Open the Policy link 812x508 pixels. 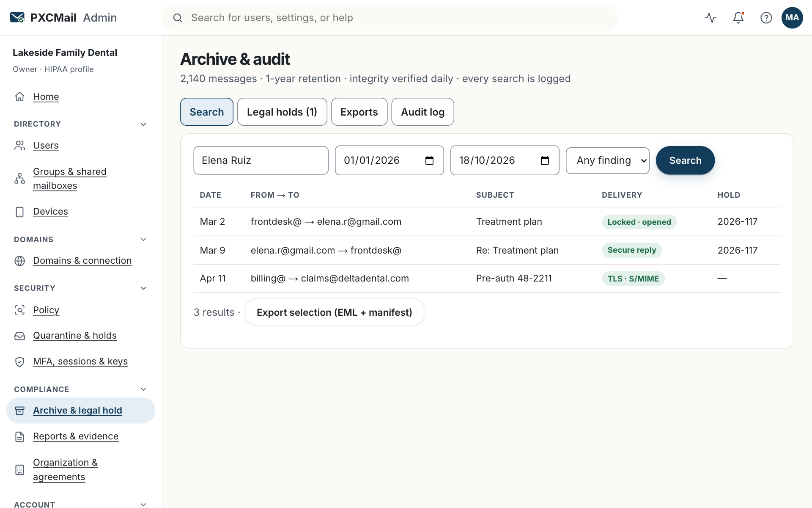46,310
